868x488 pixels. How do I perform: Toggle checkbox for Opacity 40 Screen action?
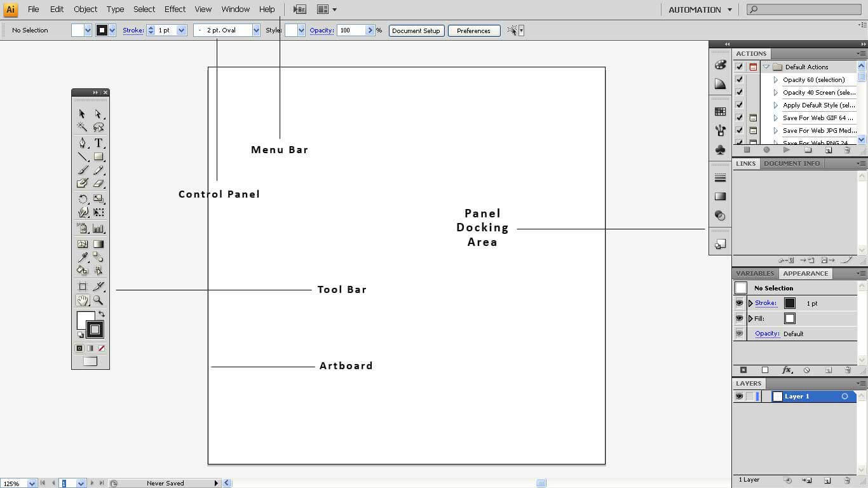[739, 92]
